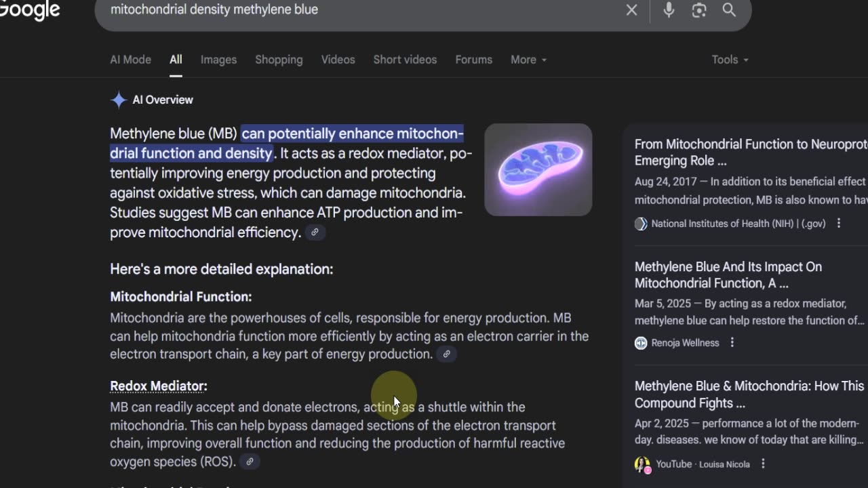Switch to Short videos tab
868x488 pixels.
coord(405,60)
